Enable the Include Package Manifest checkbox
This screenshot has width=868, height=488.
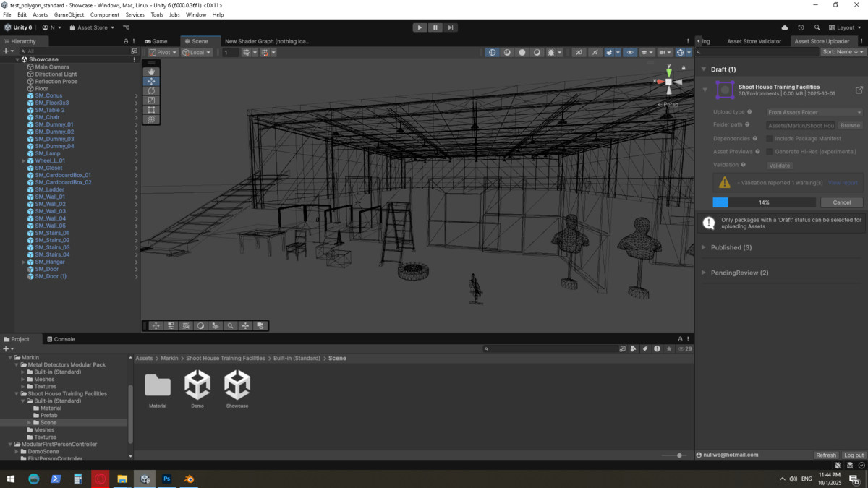coord(770,138)
